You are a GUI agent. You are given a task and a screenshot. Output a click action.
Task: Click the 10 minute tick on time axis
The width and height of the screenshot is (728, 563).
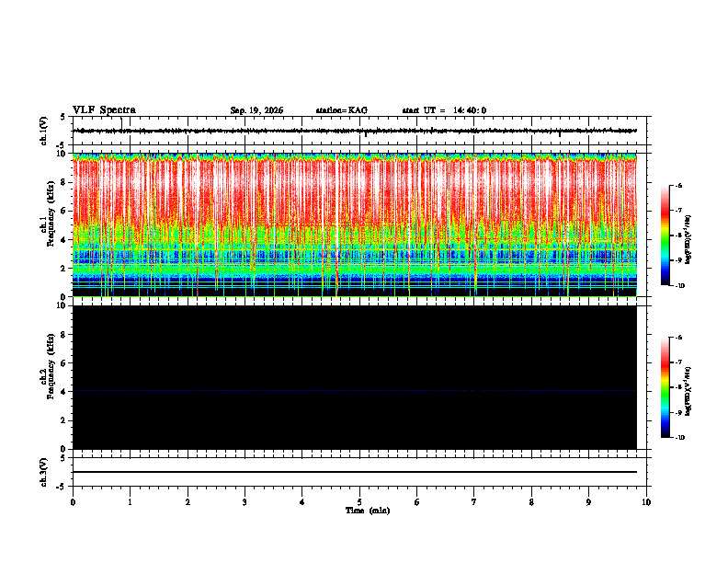pos(646,502)
